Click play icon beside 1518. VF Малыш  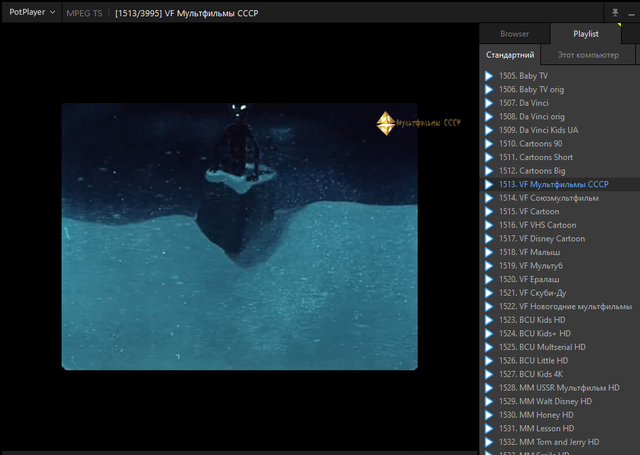pyautogui.click(x=489, y=252)
